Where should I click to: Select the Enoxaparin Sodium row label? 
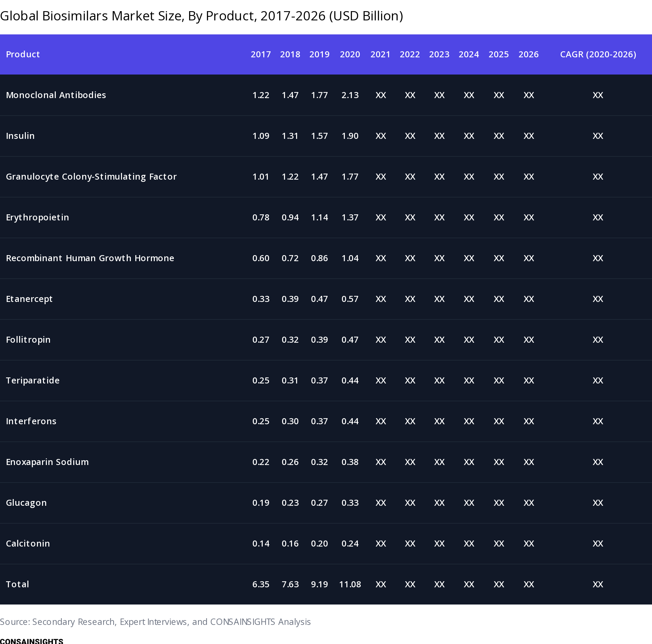[x=47, y=462]
